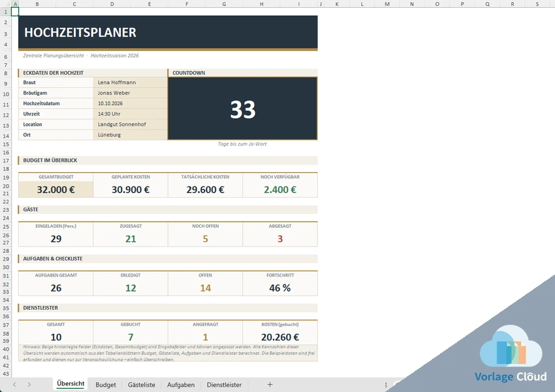Screen dimensions: 555x392
Task: Click the previous sheet navigation arrow
Action: (14, 384)
